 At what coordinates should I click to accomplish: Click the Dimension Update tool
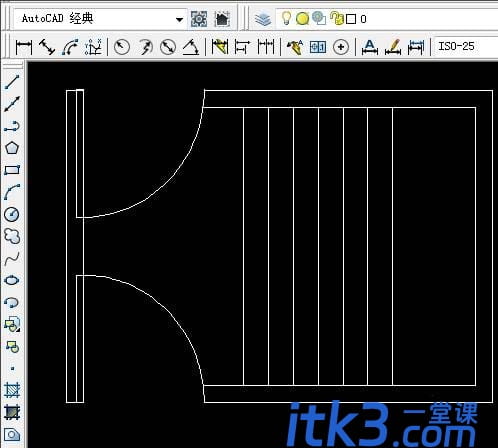coord(416,47)
